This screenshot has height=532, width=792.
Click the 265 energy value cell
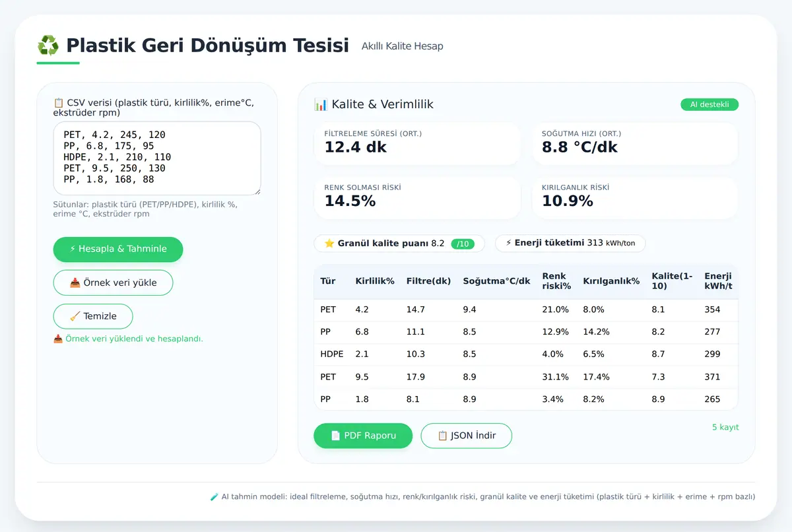712,399
